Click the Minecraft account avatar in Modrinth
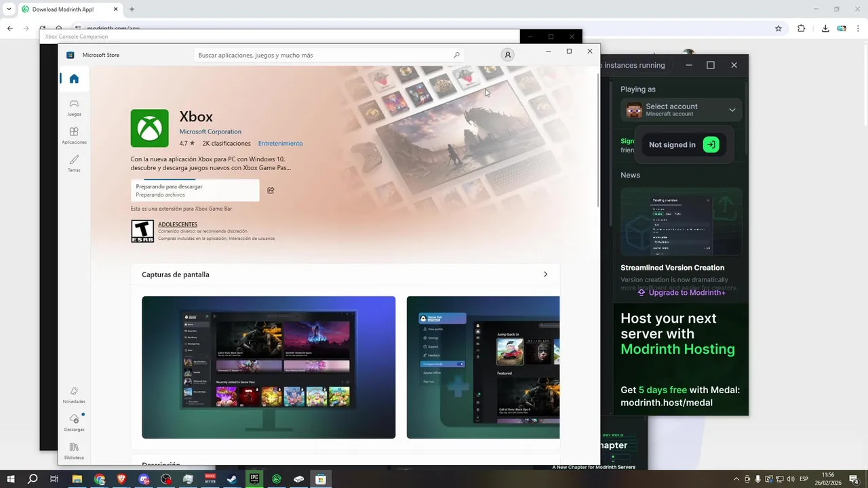Screen dimensions: 868x488 point(633,110)
